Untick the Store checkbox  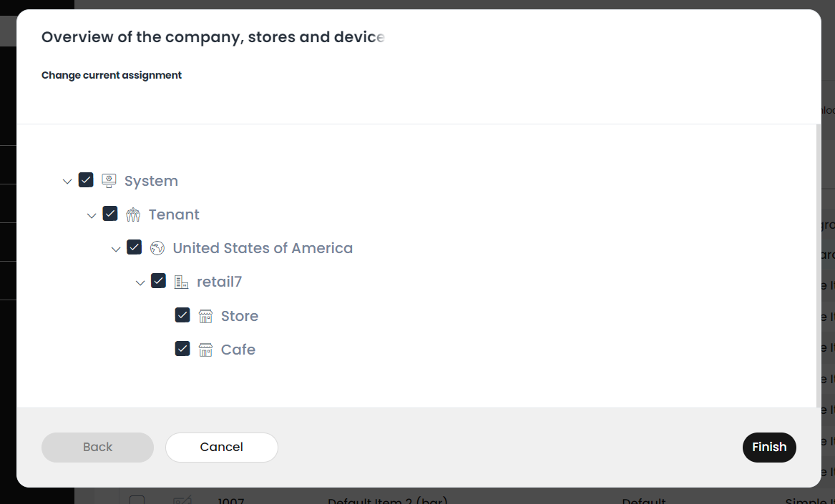[x=182, y=315]
